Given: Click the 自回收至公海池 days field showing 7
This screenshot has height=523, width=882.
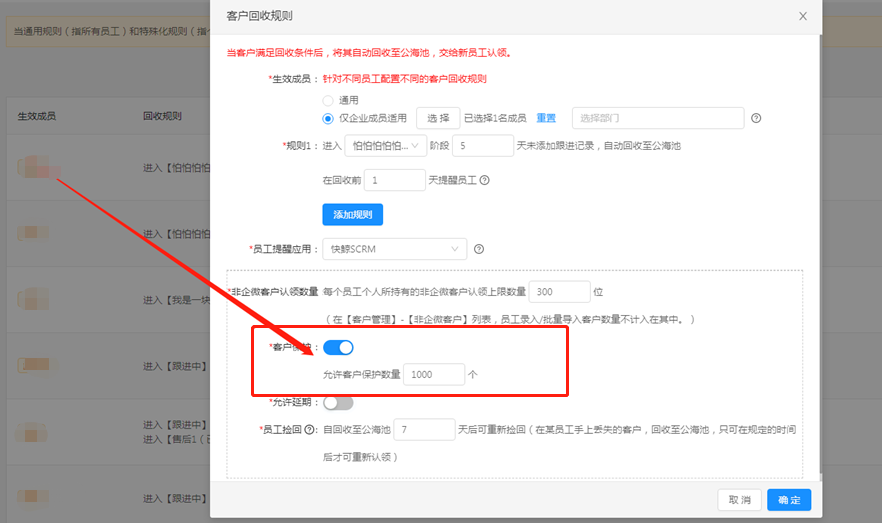Looking at the screenshot, I should click(x=424, y=429).
